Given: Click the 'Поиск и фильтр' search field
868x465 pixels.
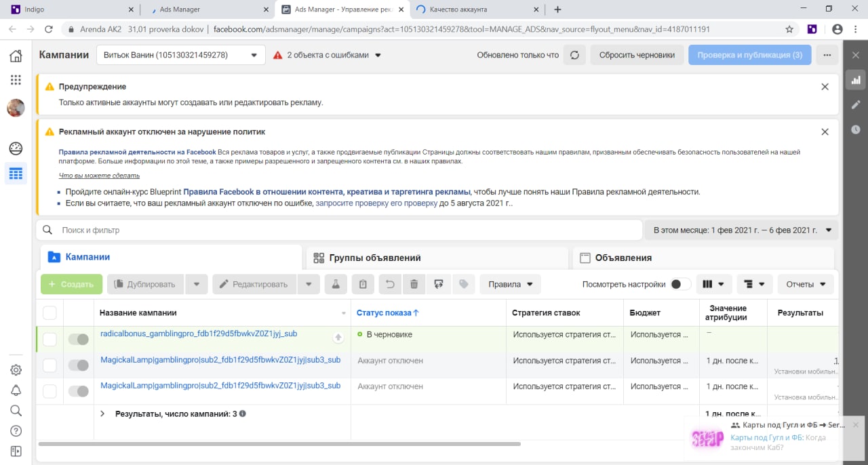Looking at the screenshot, I should [339, 230].
